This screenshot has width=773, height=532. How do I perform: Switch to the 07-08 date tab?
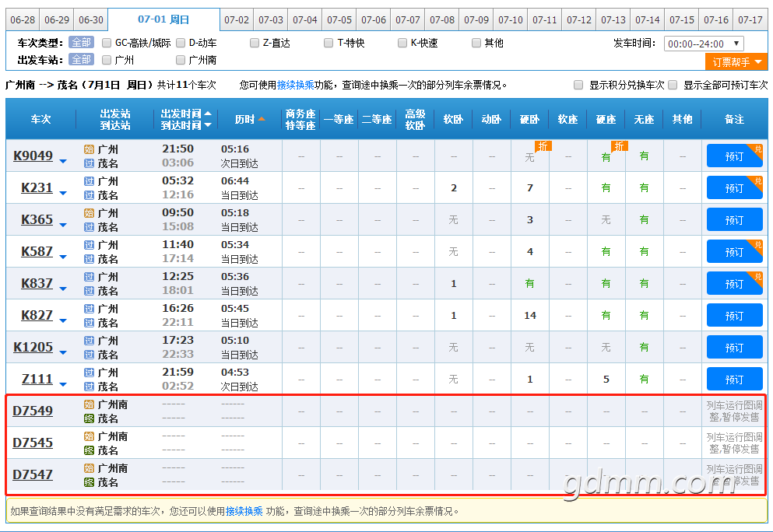tap(442, 20)
